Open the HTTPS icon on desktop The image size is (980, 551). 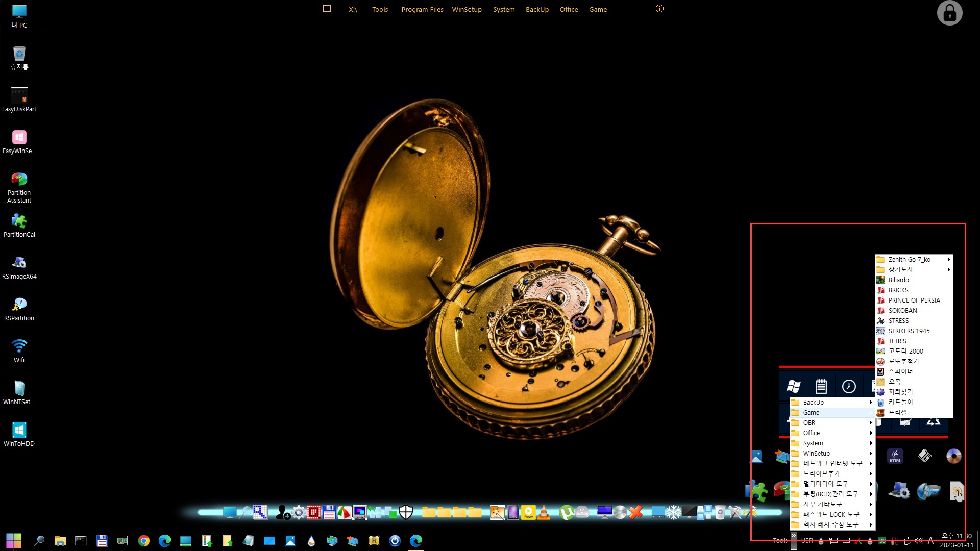895,456
